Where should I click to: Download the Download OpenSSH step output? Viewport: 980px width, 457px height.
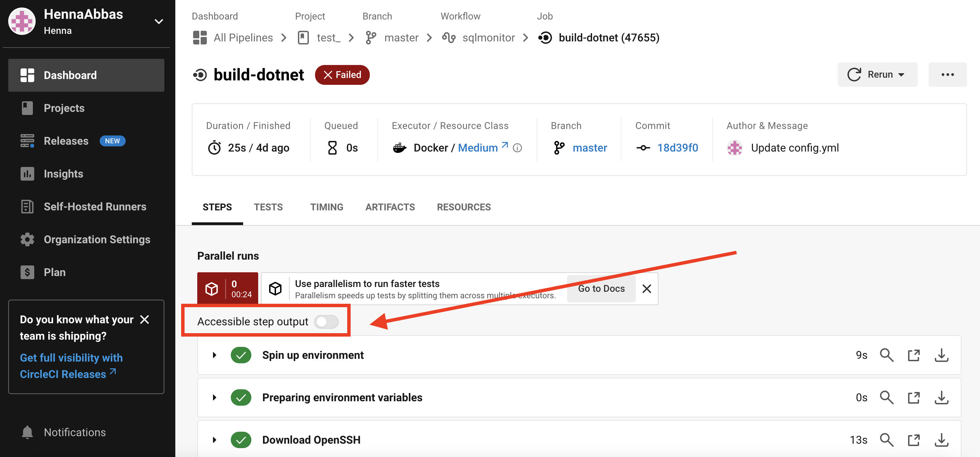tap(942, 440)
